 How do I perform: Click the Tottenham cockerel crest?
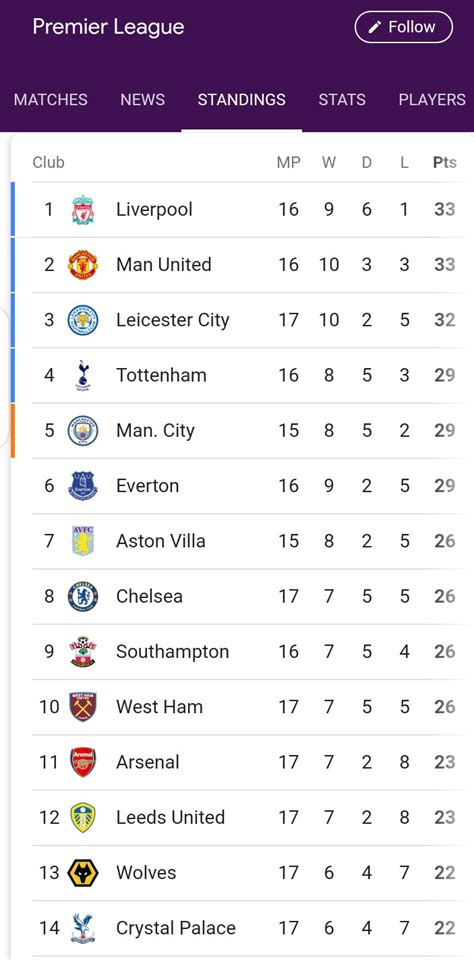click(83, 375)
